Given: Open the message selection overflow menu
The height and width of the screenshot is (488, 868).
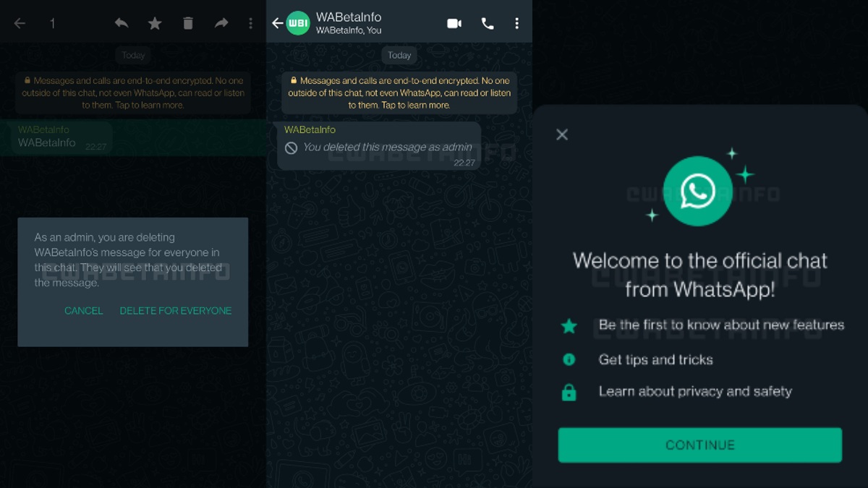Looking at the screenshot, I should [x=250, y=22].
